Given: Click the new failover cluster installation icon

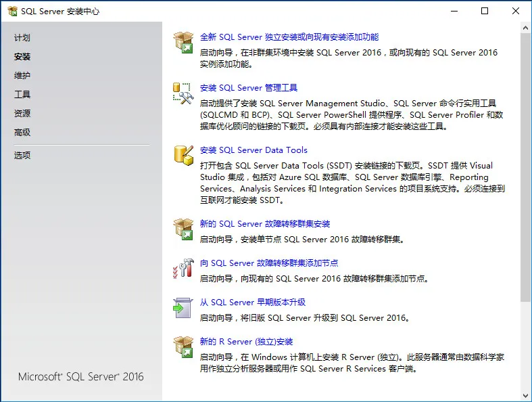Looking at the screenshot, I should coord(183,229).
